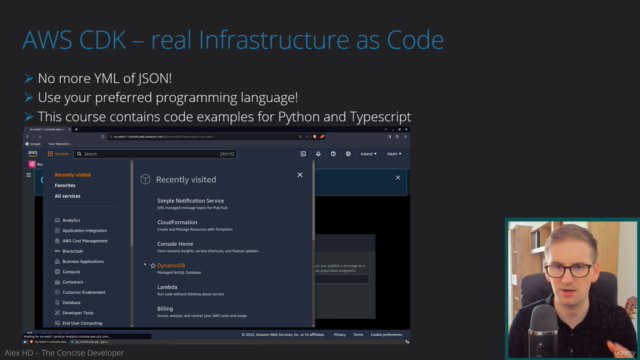Click the Terms footer link
The image size is (640, 360).
click(x=358, y=335)
